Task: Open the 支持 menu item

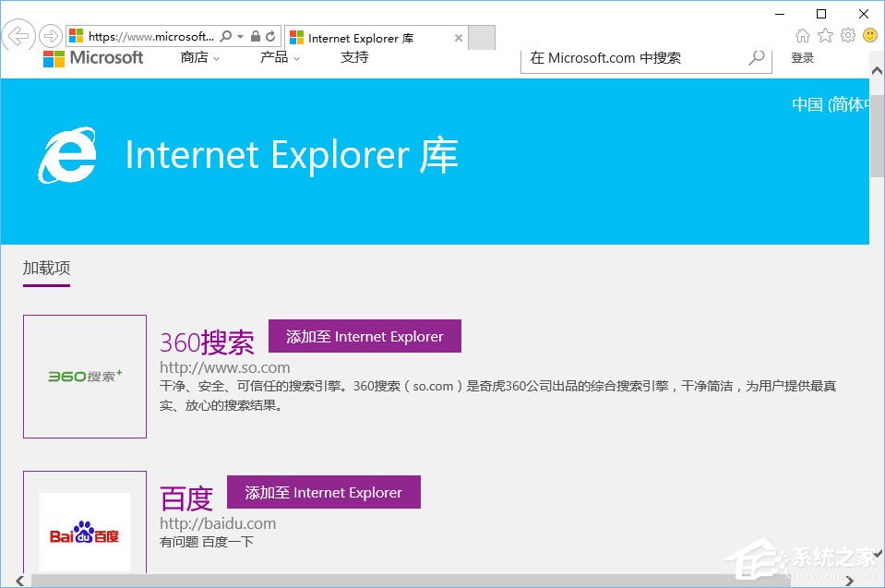Action: coord(353,57)
